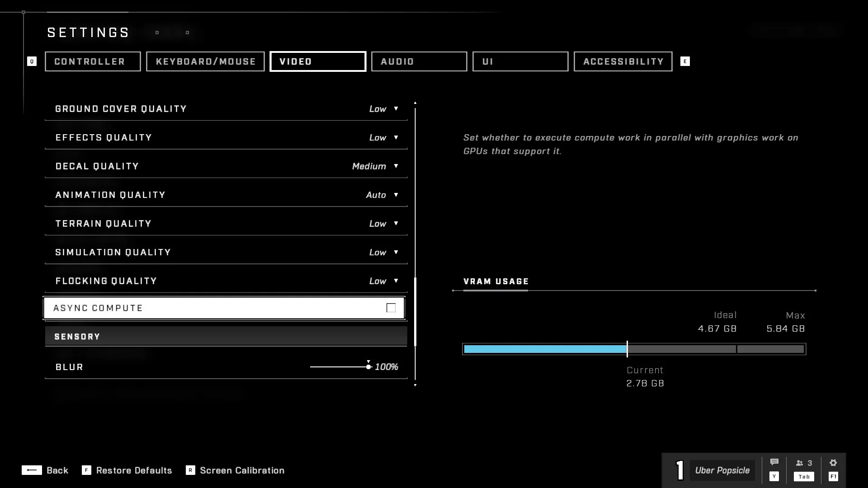868x488 pixels.
Task: Switch to the Keyboard/Mouse tab
Action: (x=205, y=61)
